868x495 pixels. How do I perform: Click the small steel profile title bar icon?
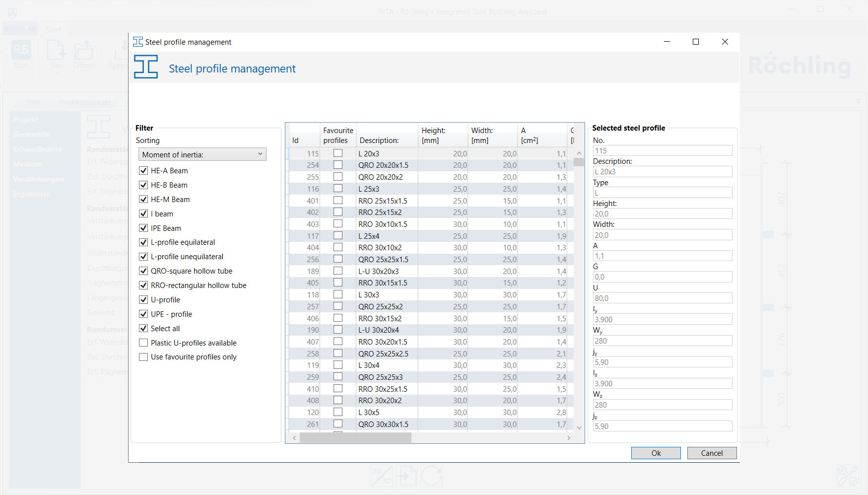[x=137, y=42]
